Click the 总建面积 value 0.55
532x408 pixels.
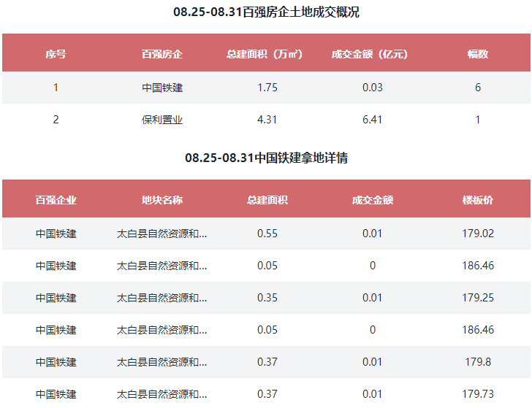(x=267, y=234)
